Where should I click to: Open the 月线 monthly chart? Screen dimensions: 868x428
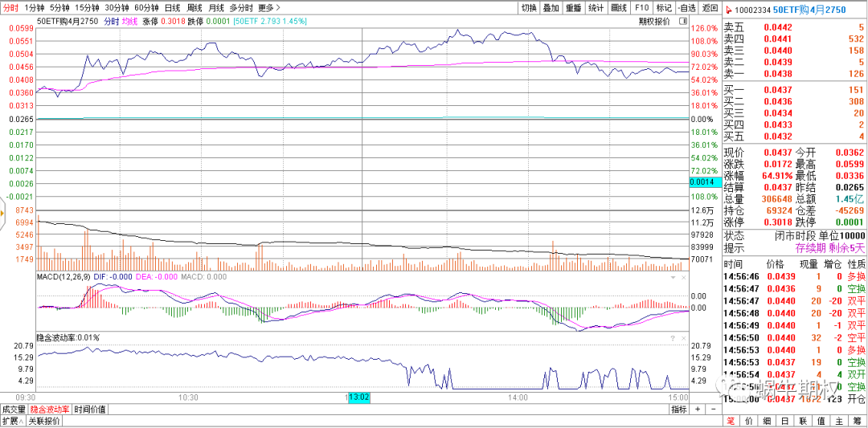pyautogui.click(x=216, y=8)
